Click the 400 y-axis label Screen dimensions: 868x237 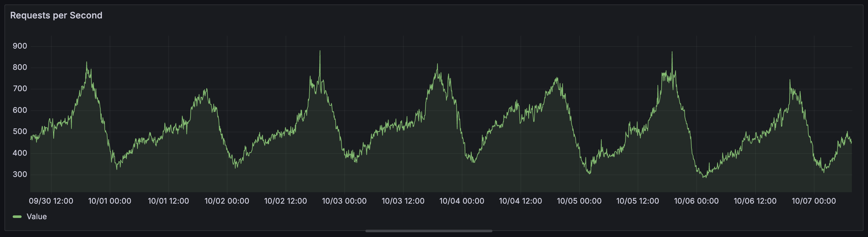(x=20, y=153)
